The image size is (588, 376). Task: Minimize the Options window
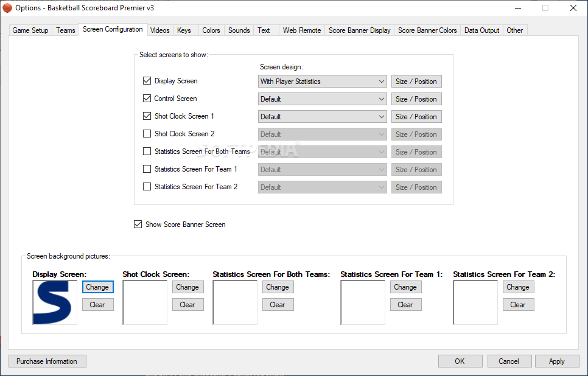518,8
